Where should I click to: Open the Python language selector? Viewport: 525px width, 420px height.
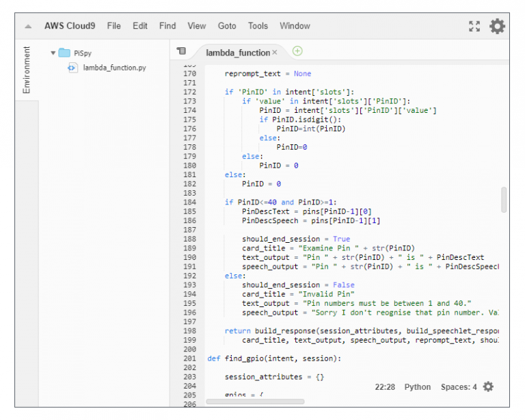(418, 387)
